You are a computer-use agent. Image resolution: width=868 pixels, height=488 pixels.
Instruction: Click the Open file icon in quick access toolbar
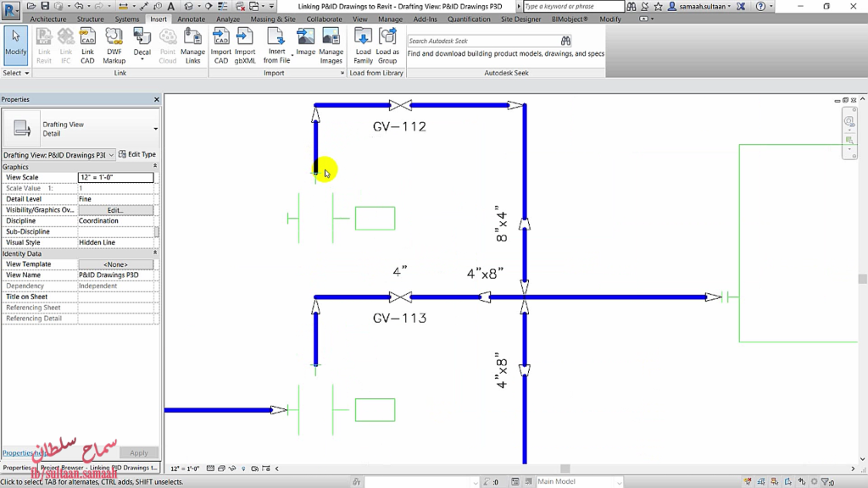(31, 6)
